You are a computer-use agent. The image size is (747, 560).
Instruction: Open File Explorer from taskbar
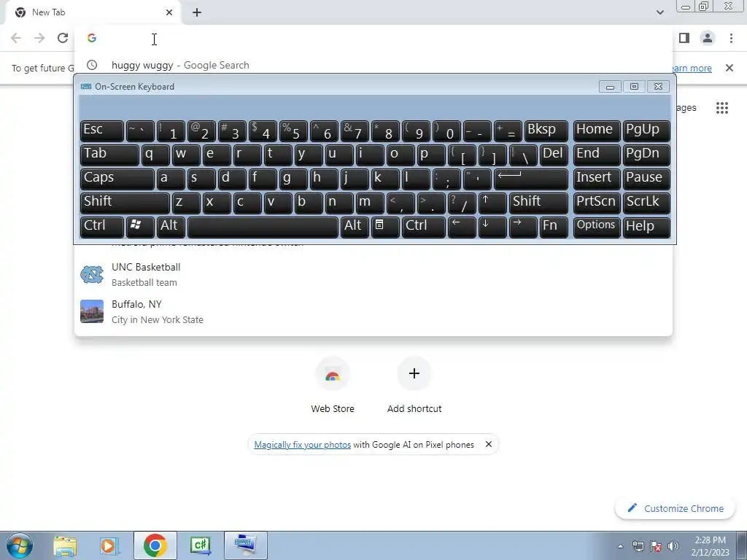[65, 545]
